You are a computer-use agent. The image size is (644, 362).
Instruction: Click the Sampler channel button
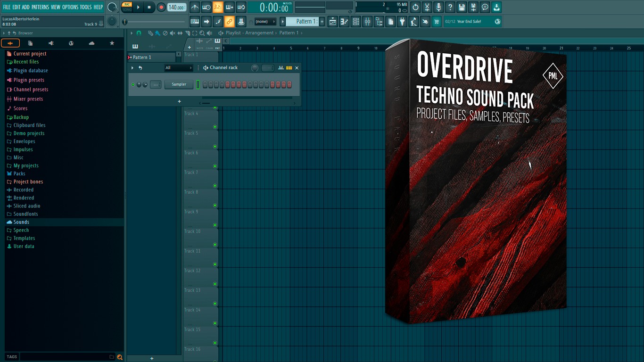179,84
